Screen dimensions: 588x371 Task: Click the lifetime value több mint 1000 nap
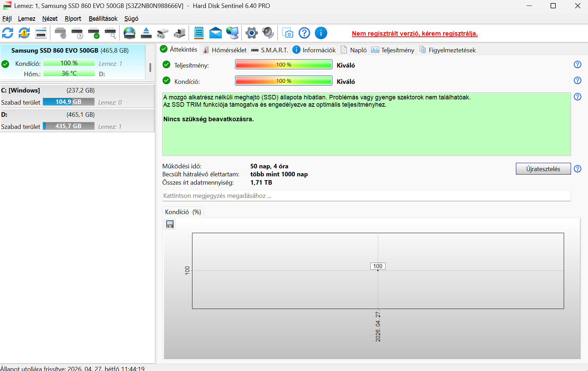(279, 174)
